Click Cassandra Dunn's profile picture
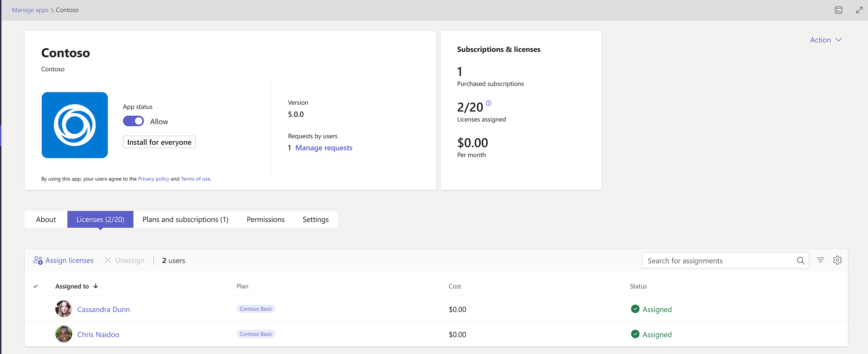868x354 pixels. point(63,309)
